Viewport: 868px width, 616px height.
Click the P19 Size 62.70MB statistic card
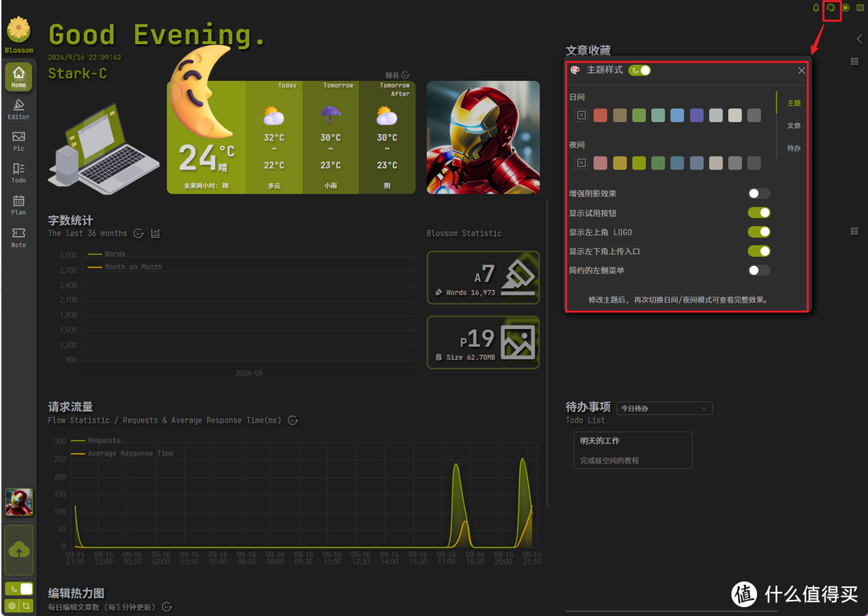[x=483, y=342]
